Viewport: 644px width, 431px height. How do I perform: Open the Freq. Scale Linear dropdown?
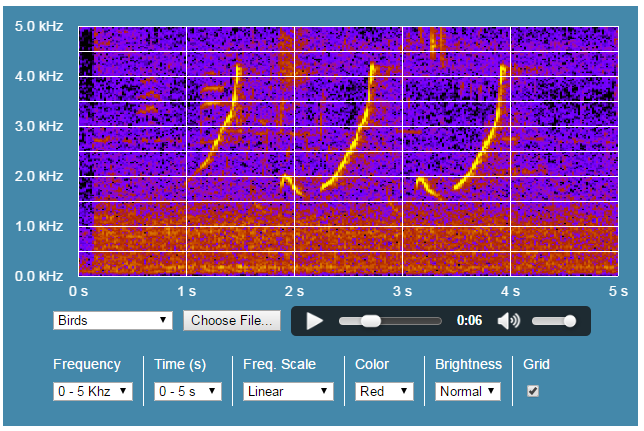pyautogui.click(x=288, y=391)
